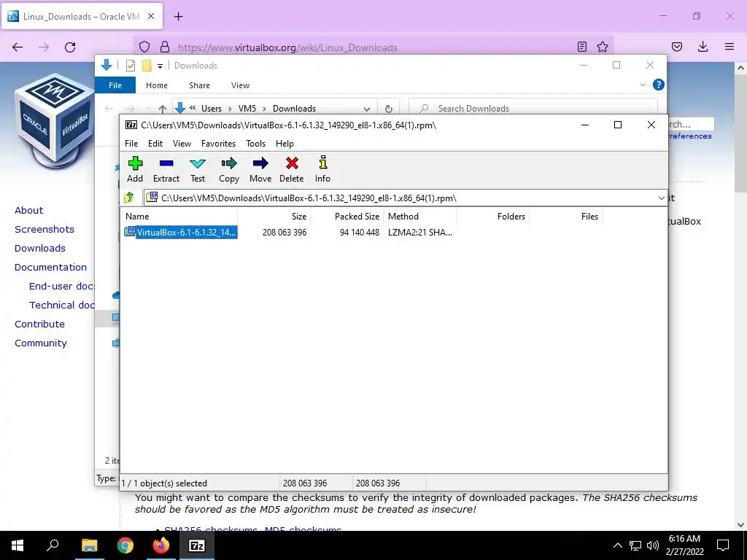The height and width of the screenshot is (560, 747).
Task: Expand the 7-Zip address path dropdown
Action: (x=661, y=198)
